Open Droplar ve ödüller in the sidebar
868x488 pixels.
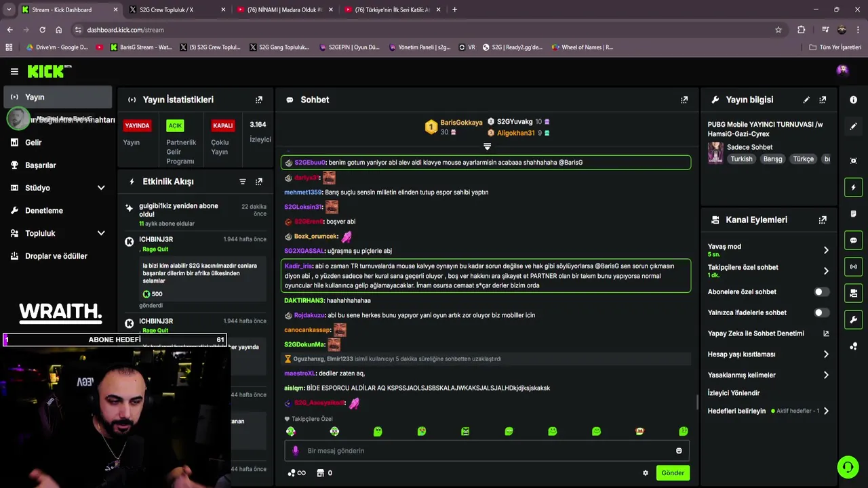58,256
